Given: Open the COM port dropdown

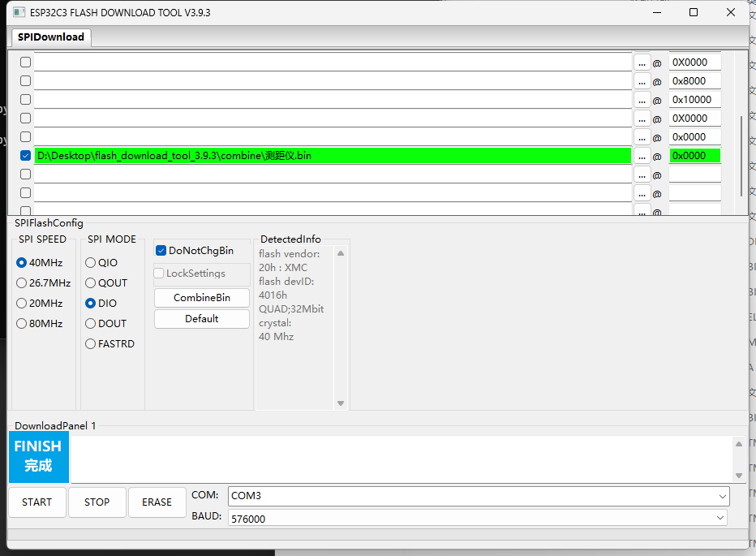Looking at the screenshot, I should (x=479, y=496).
